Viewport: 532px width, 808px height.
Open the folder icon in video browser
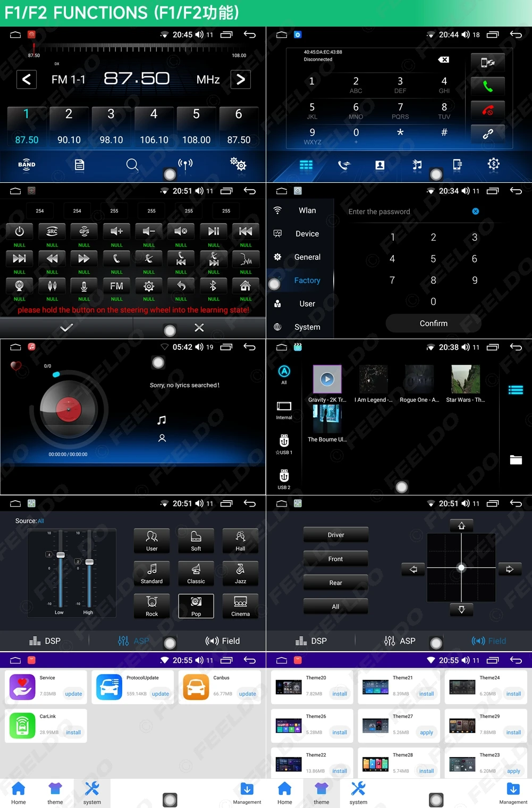(516, 460)
